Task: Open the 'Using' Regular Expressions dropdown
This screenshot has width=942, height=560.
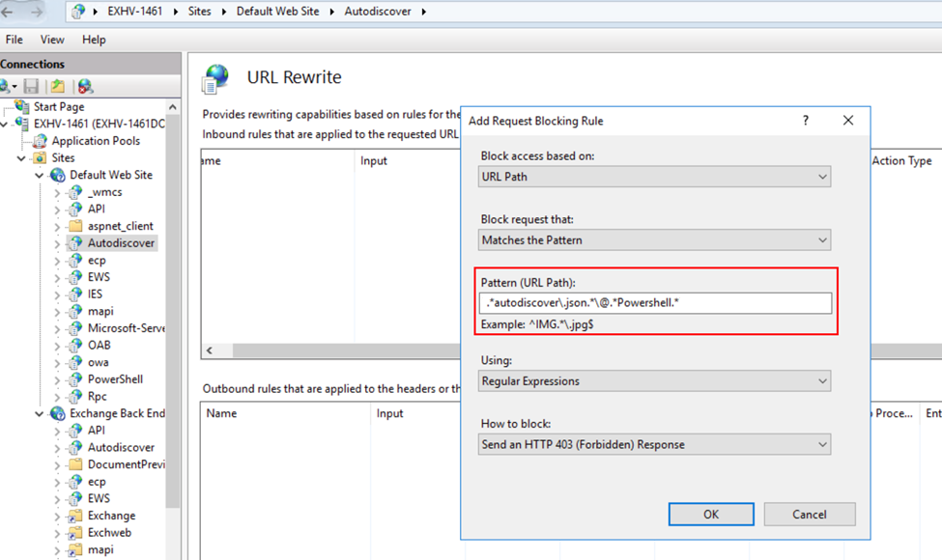Action: [654, 381]
